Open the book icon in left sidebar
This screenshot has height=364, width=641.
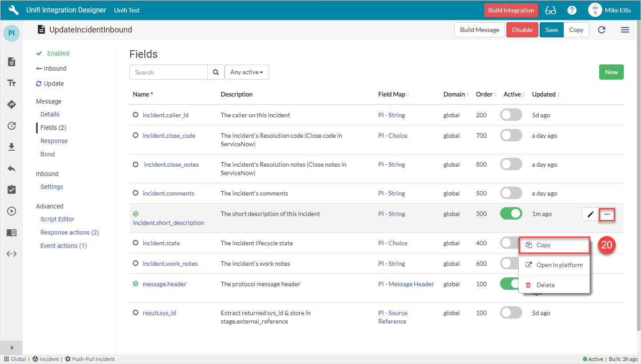(x=12, y=233)
